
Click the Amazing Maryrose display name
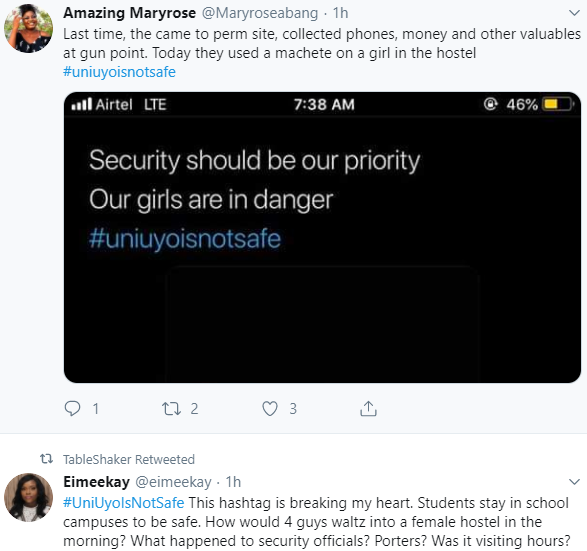(x=129, y=13)
